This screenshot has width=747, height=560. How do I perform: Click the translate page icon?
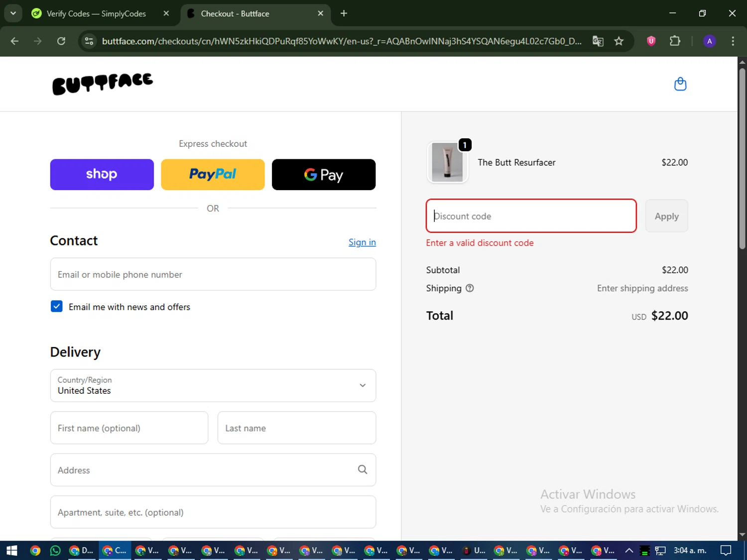(x=598, y=41)
